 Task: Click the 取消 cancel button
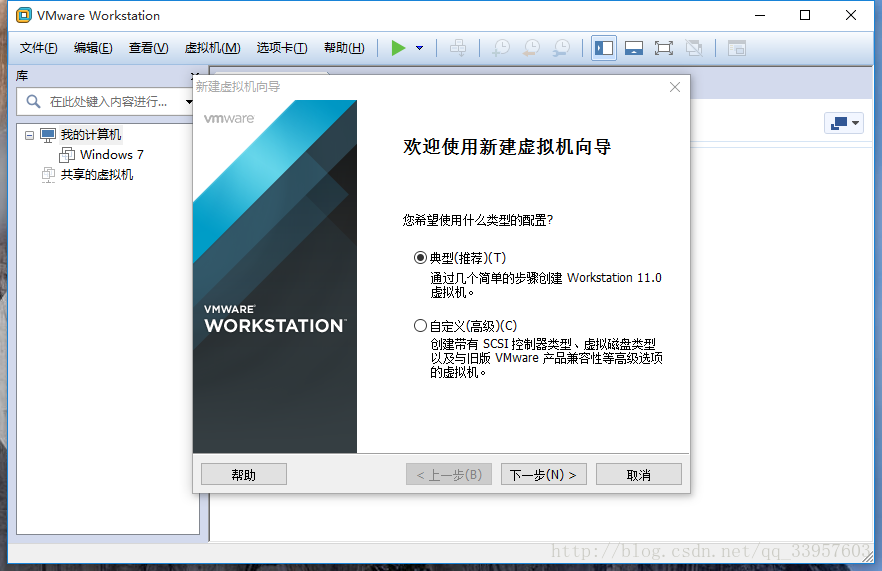pyautogui.click(x=638, y=474)
